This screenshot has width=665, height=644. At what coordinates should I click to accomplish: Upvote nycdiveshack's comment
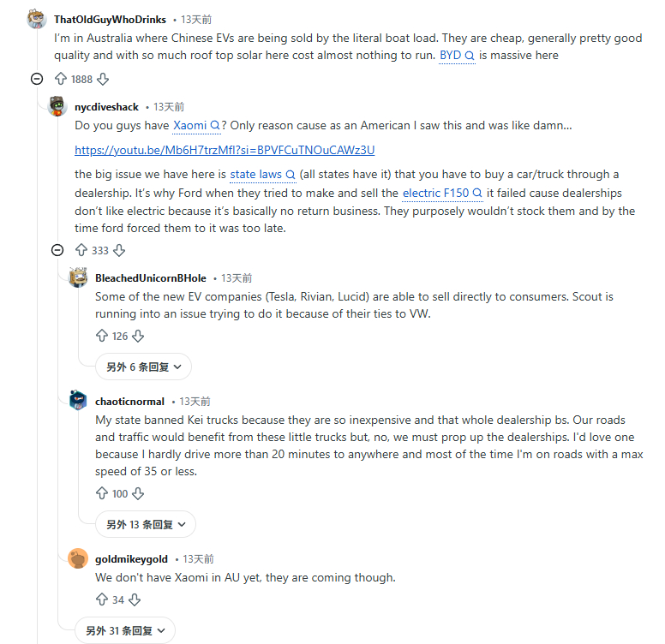click(81, 250)
